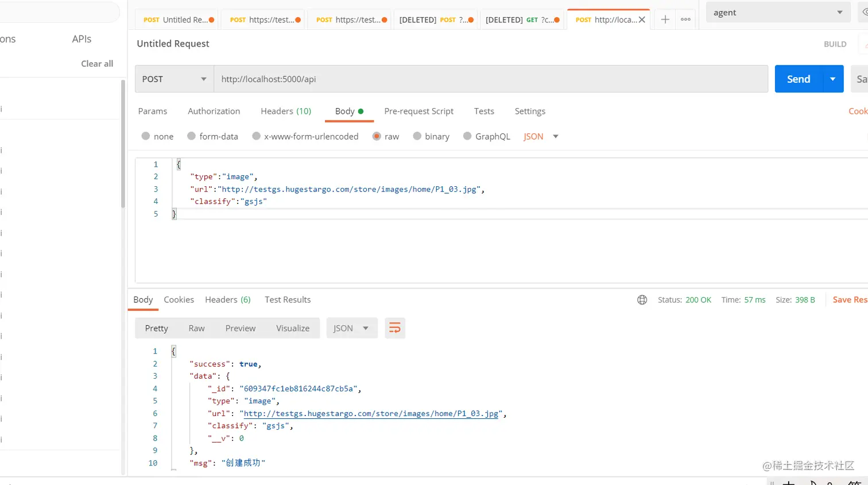Screen dimensions: 868x485
Task: Select the raw body type radio
Action: 377,136
